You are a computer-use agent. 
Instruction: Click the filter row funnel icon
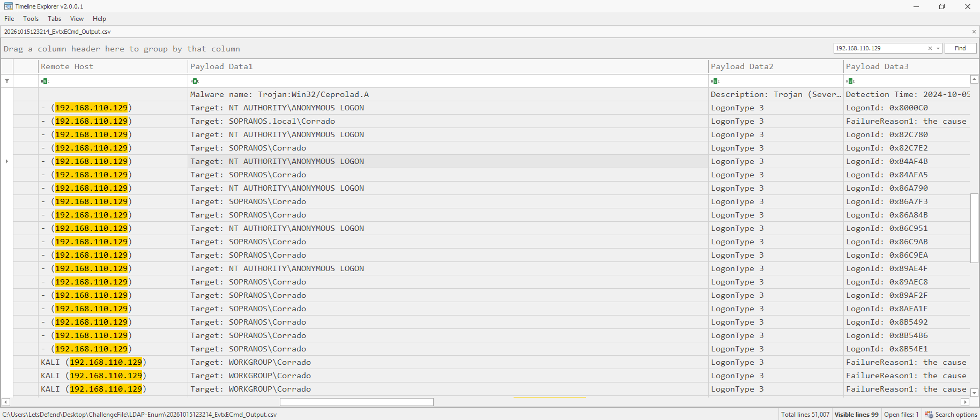[7, 81]
